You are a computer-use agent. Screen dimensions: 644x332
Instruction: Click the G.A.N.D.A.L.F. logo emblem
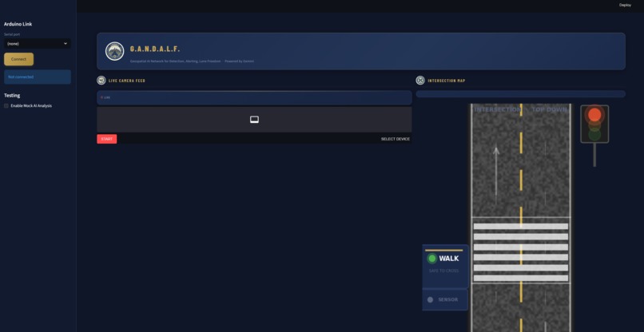(114, 51)
